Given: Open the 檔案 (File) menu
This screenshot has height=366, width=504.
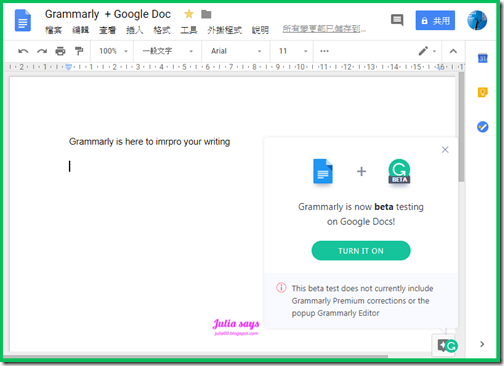Looking at the screenshot, I should coord(53,30).
